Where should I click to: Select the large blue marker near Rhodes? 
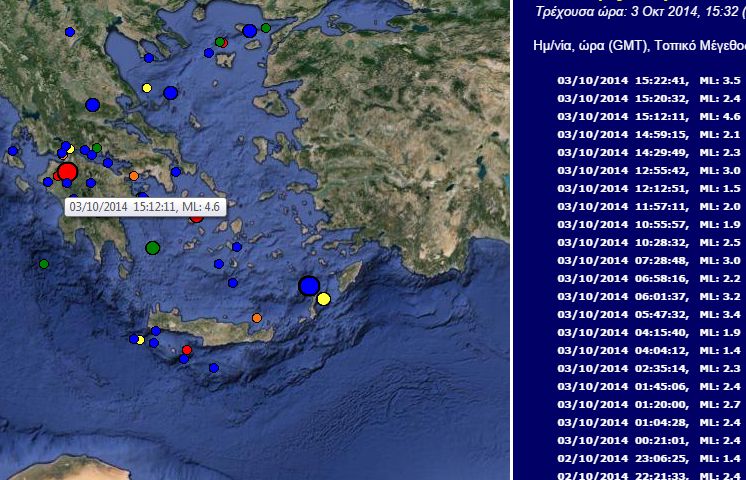(x=309, y=286)
